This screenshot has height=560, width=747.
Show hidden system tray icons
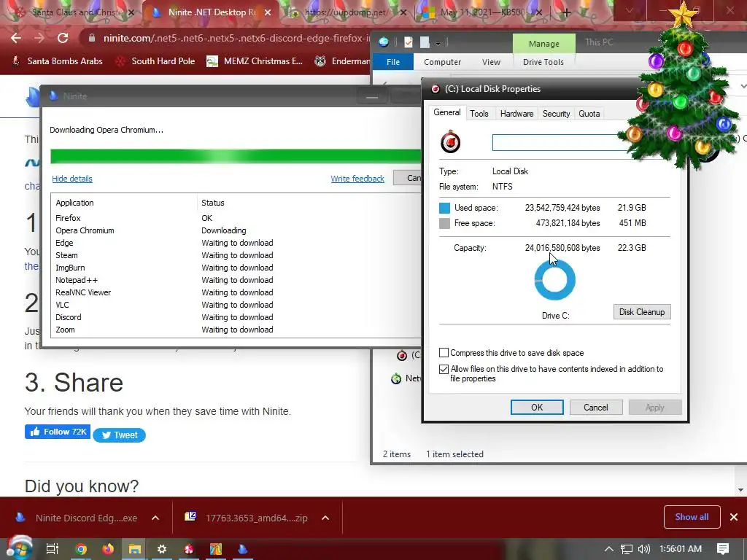pos(608,549)
